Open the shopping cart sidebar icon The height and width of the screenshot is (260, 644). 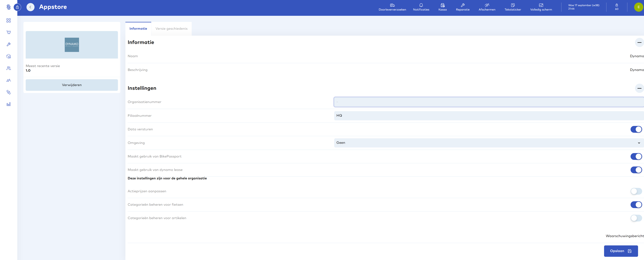point(8,32)
